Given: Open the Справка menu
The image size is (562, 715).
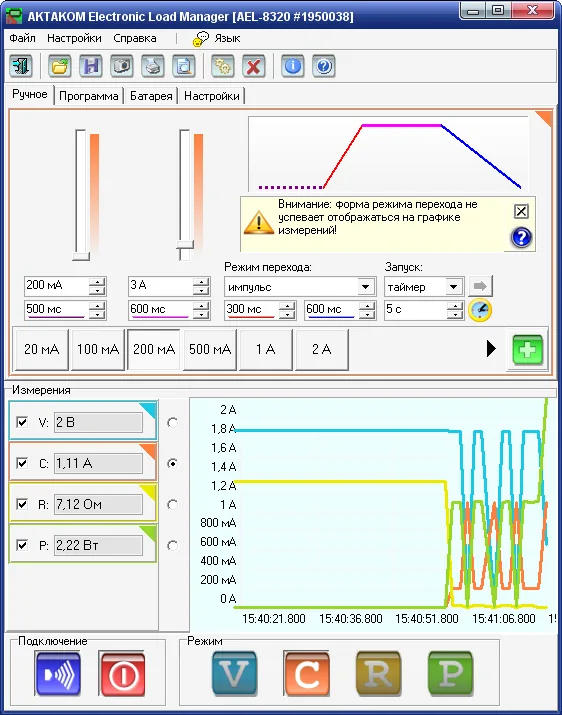Looking at the screenshot, I should 135,38.
